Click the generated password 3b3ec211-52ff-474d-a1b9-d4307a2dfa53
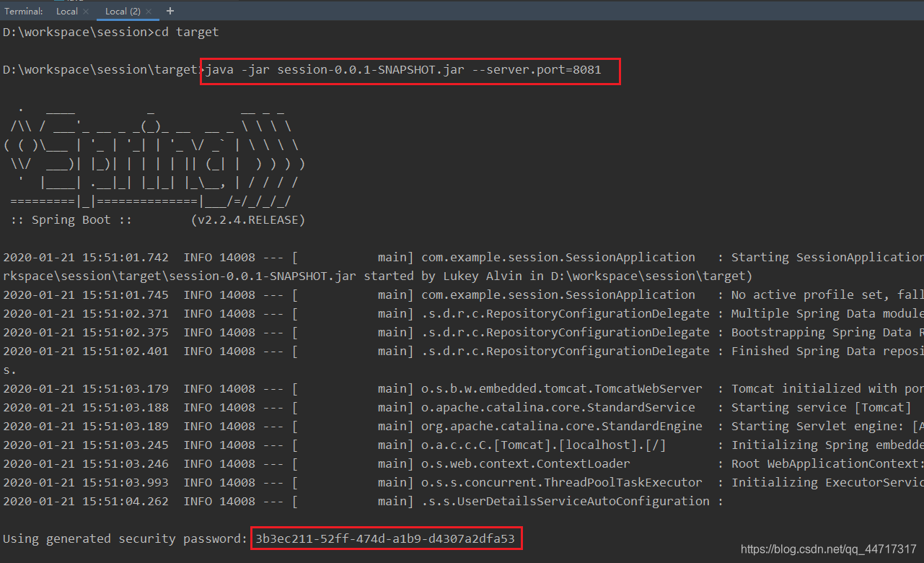924x563 pixels. click(385, 538)
